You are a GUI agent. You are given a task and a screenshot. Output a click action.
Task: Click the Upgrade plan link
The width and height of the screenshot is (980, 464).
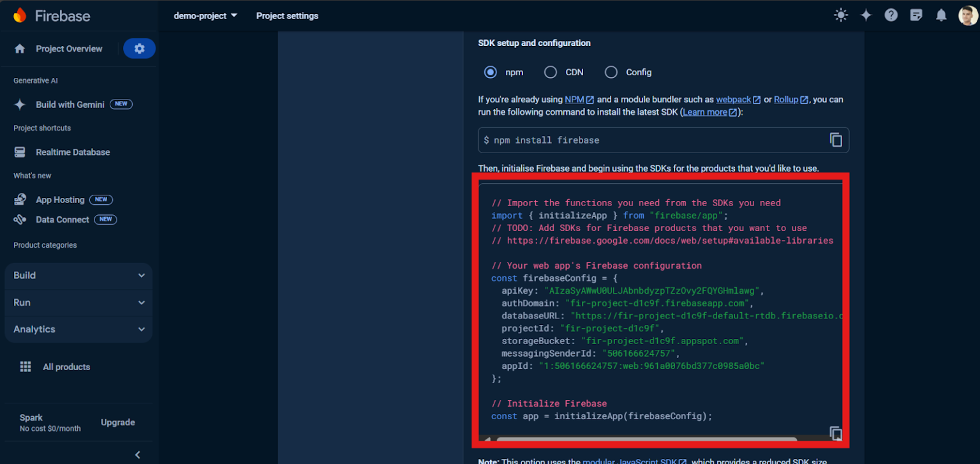(117, 422)
